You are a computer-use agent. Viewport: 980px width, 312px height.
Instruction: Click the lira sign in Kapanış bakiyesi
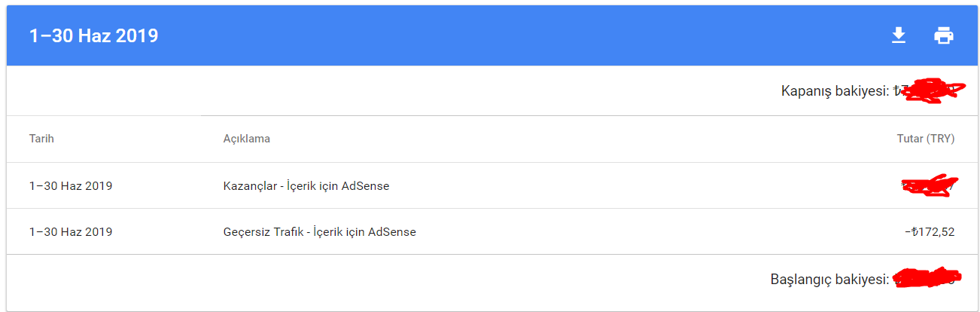point(897,91)
